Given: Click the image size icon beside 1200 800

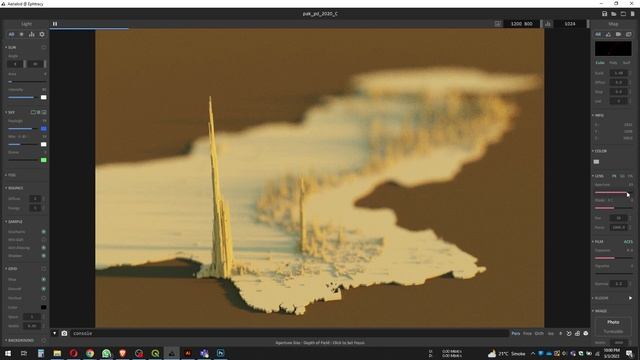Looking at the screenshot, I should [498, 24].
